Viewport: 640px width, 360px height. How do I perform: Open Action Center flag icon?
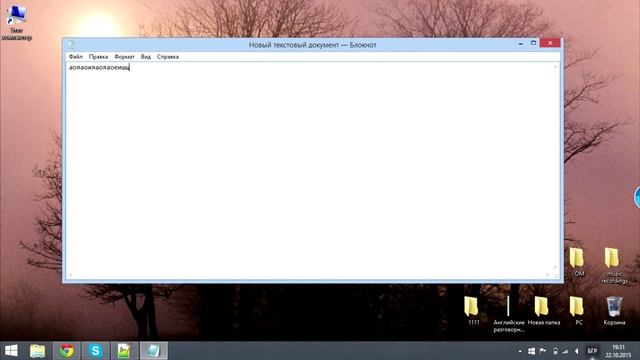[543, 351]
